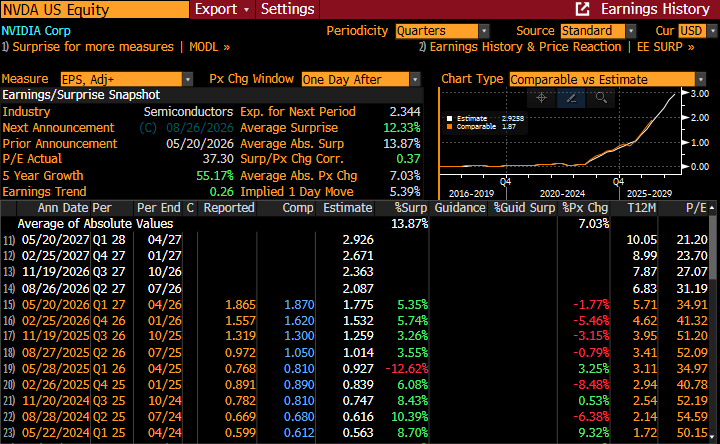Select row 15 dated 05/20/2026
This screenshot has height=444, width=720.
pos(355,305)
